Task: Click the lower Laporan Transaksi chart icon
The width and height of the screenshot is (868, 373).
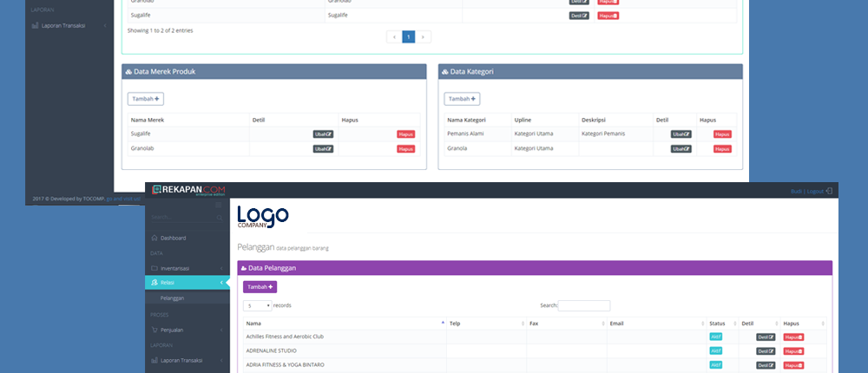Action: tap(154, 360)
